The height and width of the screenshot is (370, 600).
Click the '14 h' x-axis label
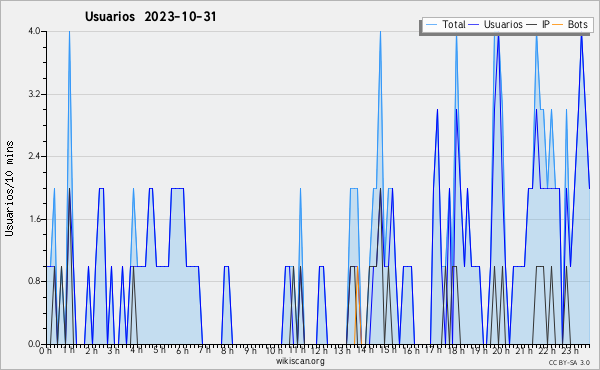click(x=365, y=351)
